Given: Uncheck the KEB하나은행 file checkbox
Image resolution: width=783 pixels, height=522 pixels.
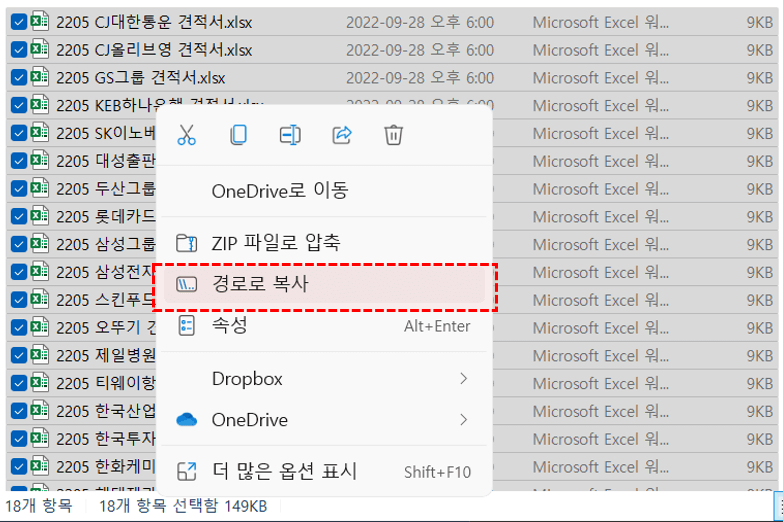Looking at the screenshot, I should [x=18, y=105].
